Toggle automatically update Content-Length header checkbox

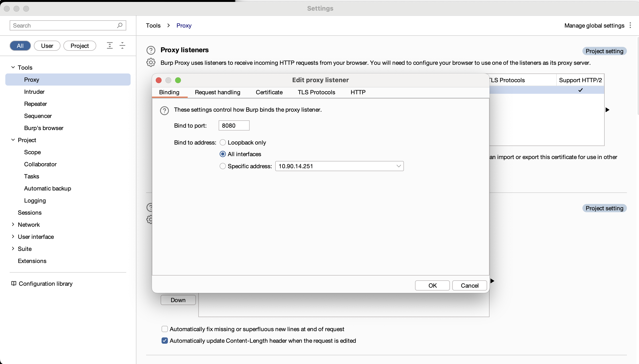click(164, 341)
